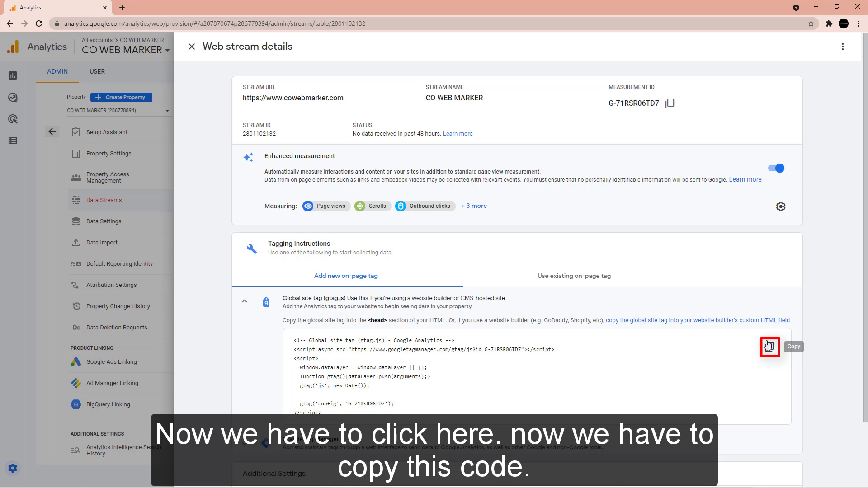Screen dimensions: 868x488
Task: Open the USER tab
Action: point(97,71)
